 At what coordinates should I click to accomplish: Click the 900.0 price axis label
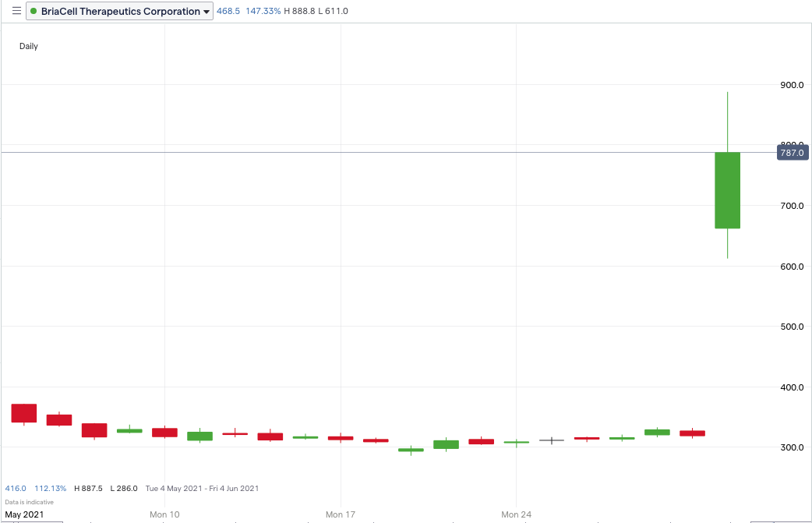click(792, 85)
